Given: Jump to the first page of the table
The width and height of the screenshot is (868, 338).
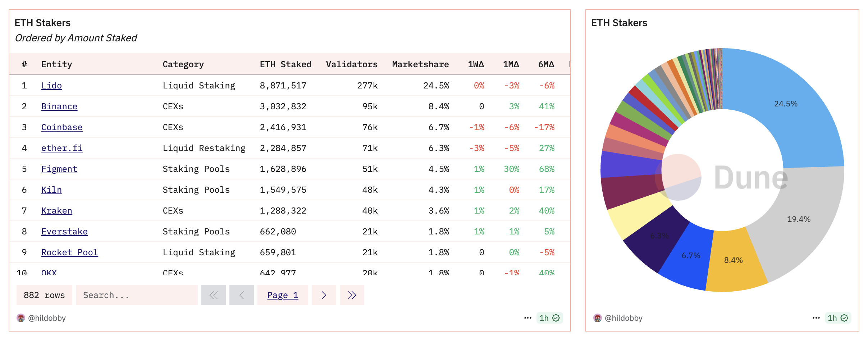Looking at the screenshot, I should click(x=214, y=295).
